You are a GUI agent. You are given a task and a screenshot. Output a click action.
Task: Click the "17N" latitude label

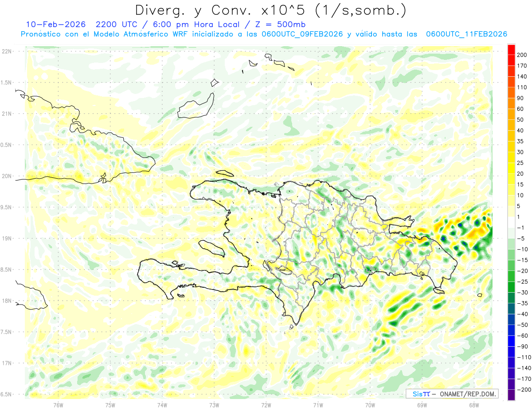pyautogui.click(x=7, y=363)
